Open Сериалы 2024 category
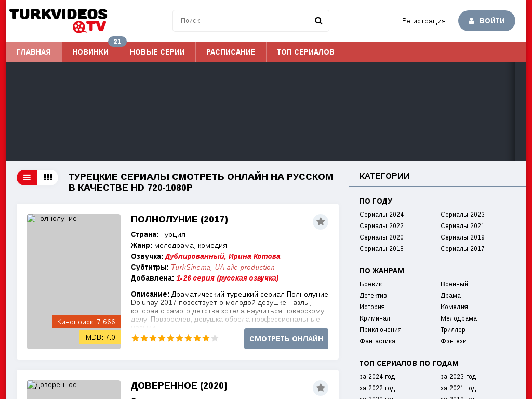 tap(382, 215)
